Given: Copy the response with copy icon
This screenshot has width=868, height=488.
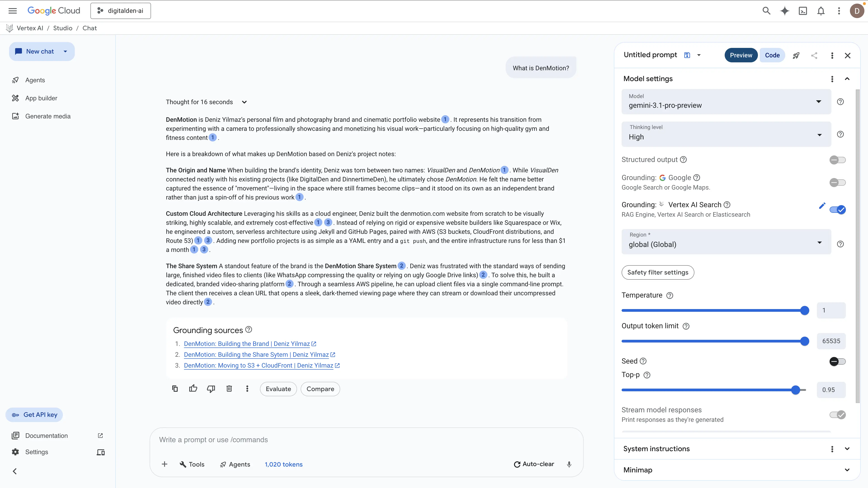Looking at the screenshot, I should click(x=175, y=389).
